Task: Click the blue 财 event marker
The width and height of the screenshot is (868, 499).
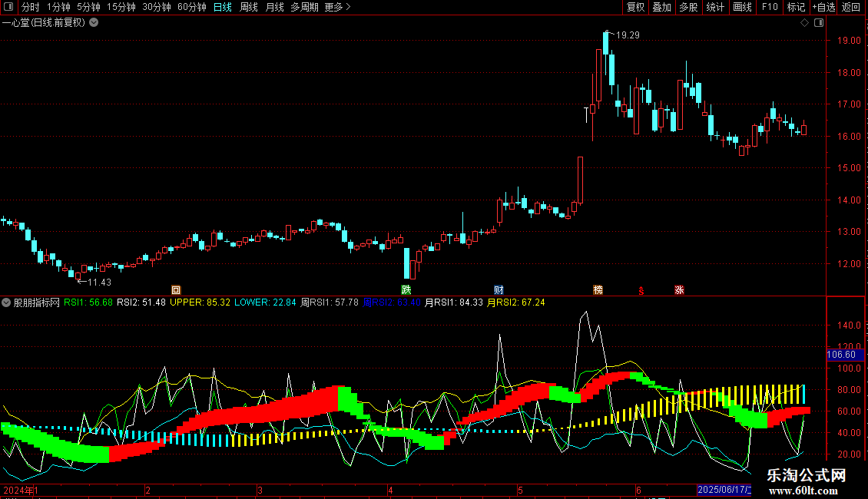Action: 499,290
